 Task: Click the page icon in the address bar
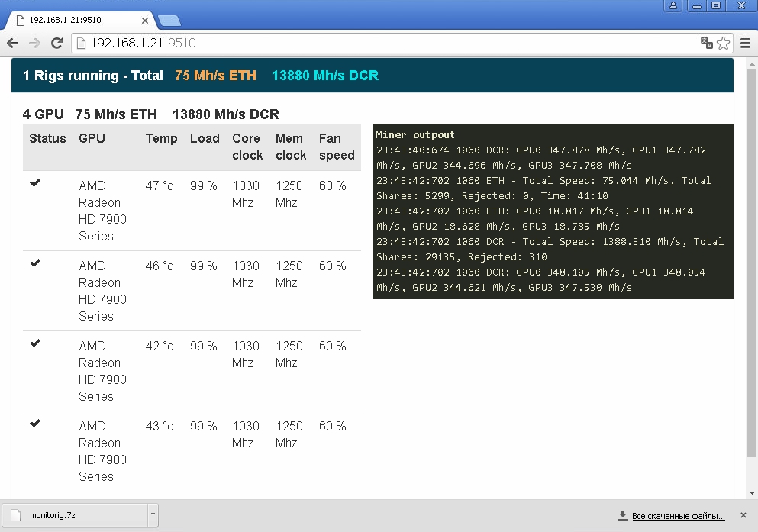[82, 43]
